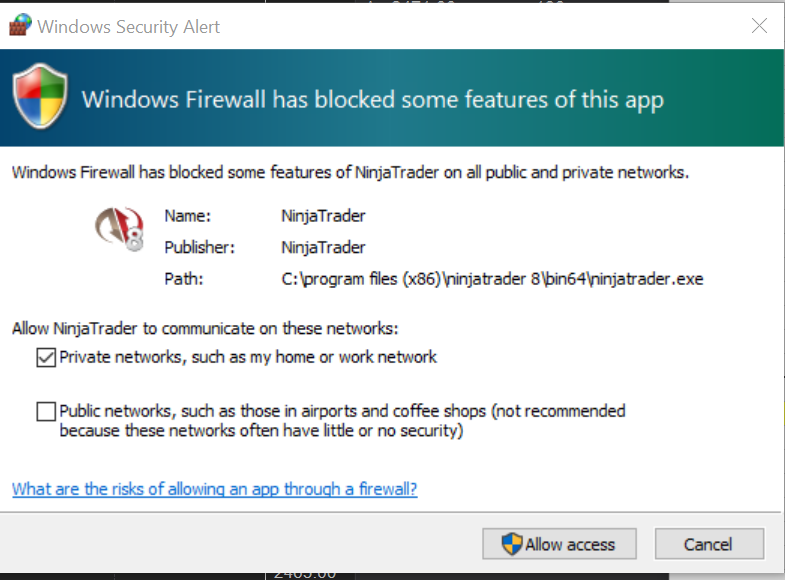
Task: Click the 'Publisher:' field label
Action: (x=198, y=247)
